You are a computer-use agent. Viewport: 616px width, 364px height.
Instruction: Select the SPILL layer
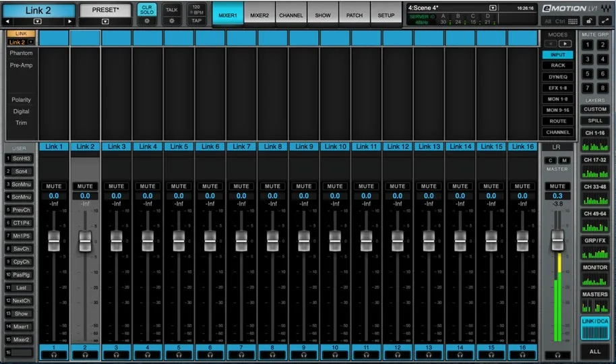pyautogui.click(x=595, y=121)
